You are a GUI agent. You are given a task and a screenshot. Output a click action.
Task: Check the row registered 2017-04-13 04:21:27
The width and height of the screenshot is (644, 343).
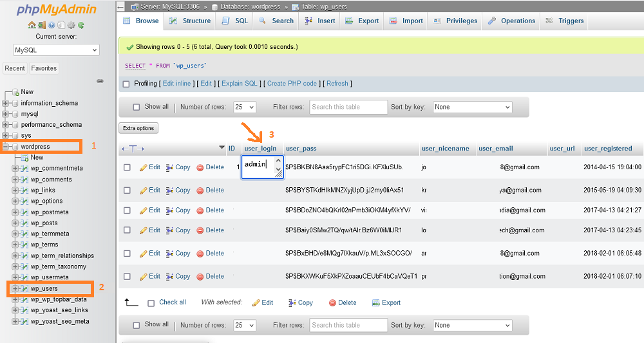click(128, 210)
